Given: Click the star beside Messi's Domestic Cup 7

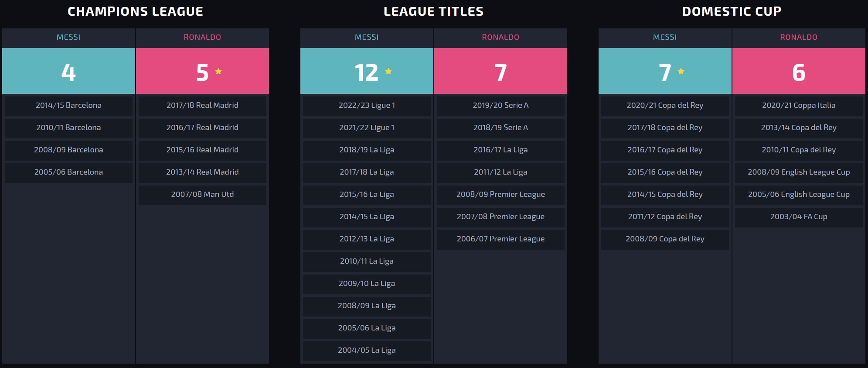Looking at the screenshot, I should point(681,71).
